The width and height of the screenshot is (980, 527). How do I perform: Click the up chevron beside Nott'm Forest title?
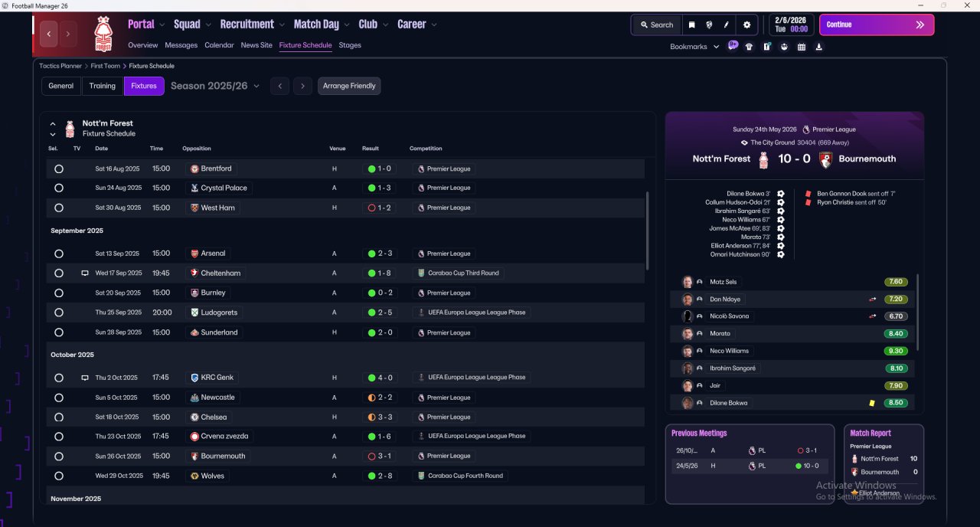53,123
